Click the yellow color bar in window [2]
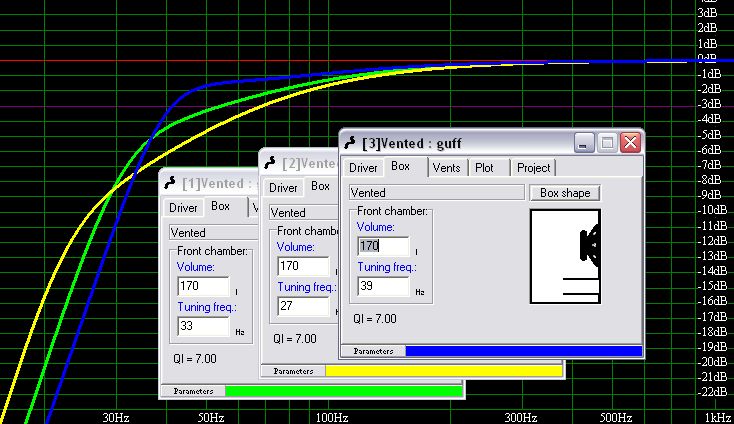734x424 pixels. [444, 371]
